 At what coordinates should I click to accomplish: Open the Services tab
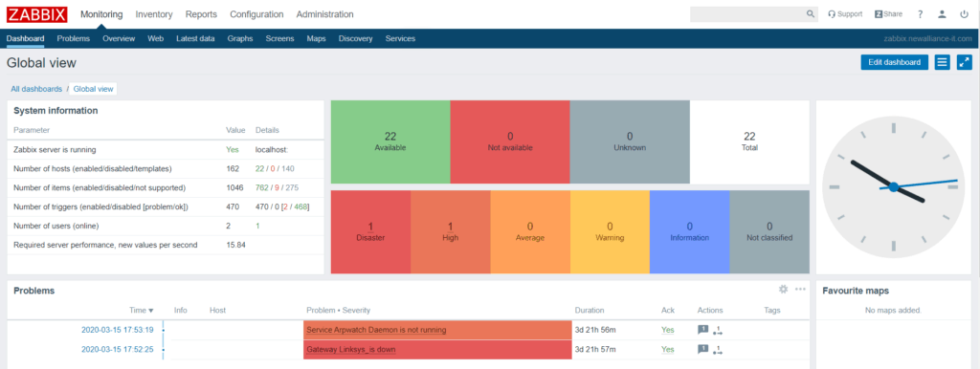[400, 38]
